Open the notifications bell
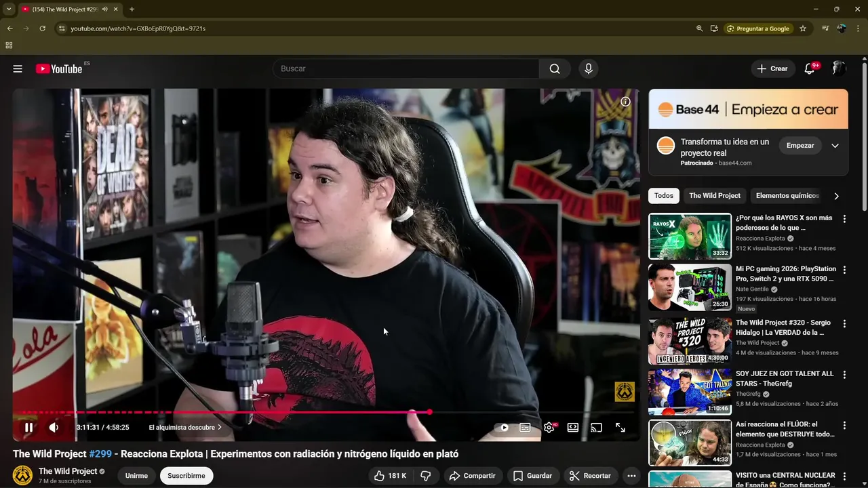 [x=809, y=68]
